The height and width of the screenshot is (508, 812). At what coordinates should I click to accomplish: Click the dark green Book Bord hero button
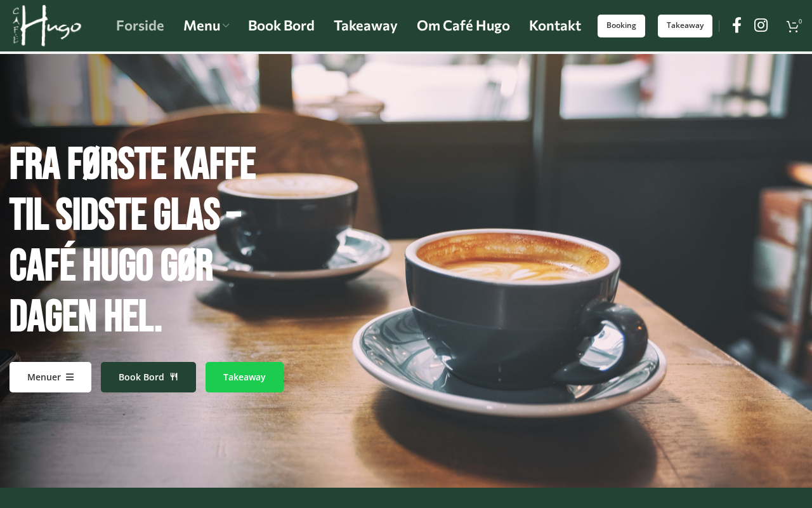148,377
